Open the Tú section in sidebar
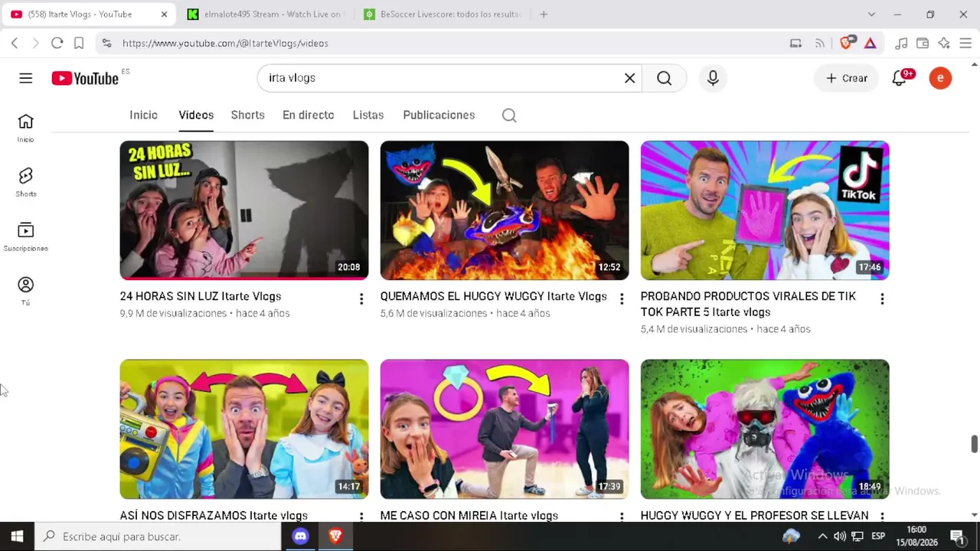Viewport: 980px width, 551px height. 26,291
